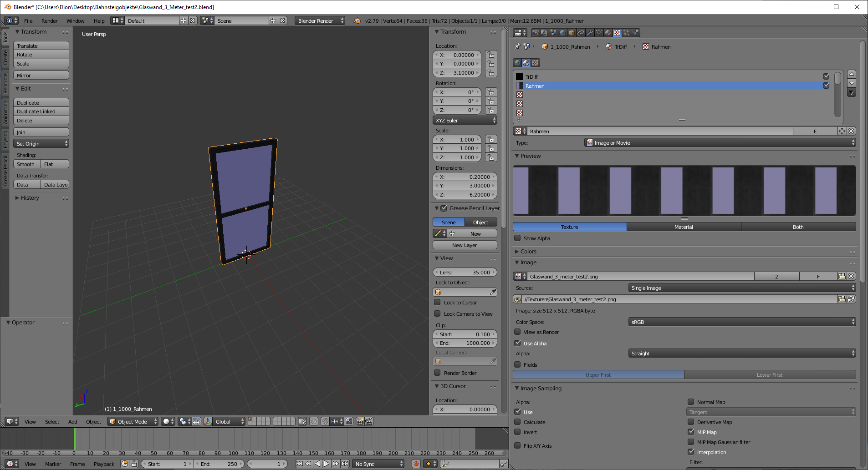Open the Modifiers wrench tab in Properties
868x470 pixels.
click(x=590, y=33)
